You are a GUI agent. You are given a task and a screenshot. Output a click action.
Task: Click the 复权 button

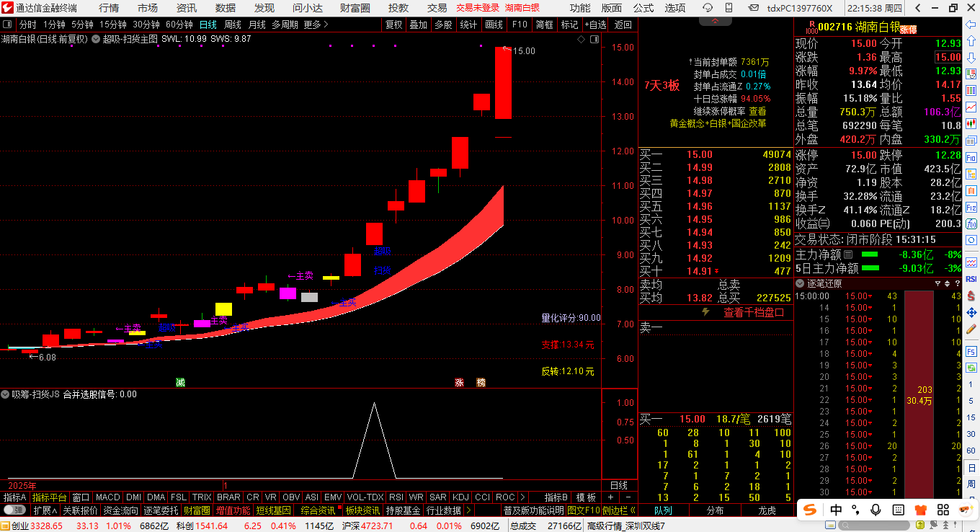pyautogui.click(x=393, y=24)
